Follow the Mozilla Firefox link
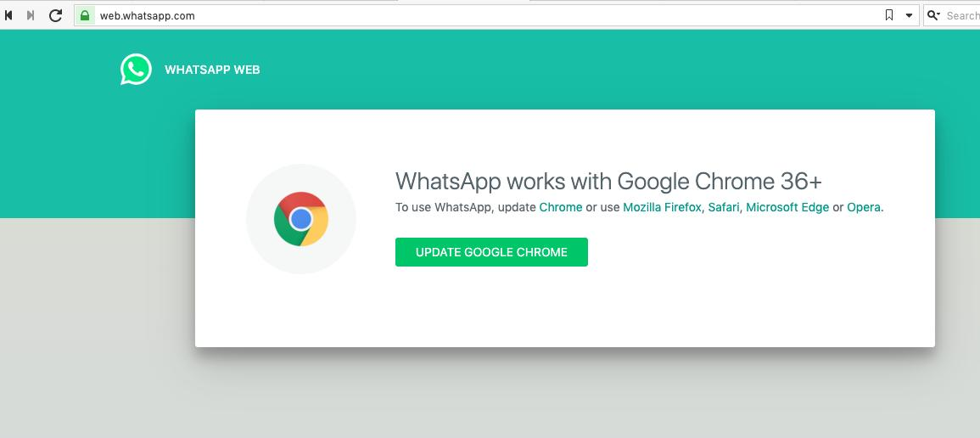 (662, 207)
